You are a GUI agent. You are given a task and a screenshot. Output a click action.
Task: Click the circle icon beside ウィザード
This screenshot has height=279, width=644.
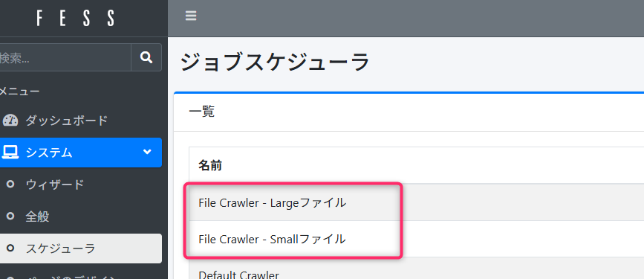click(10, 185)
